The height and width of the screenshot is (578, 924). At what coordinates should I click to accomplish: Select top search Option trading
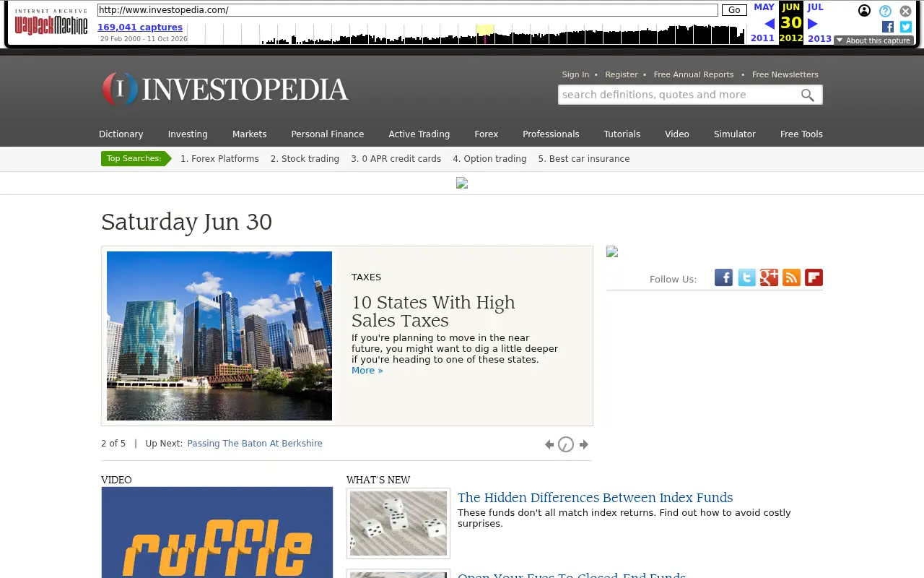click(489, 159)
